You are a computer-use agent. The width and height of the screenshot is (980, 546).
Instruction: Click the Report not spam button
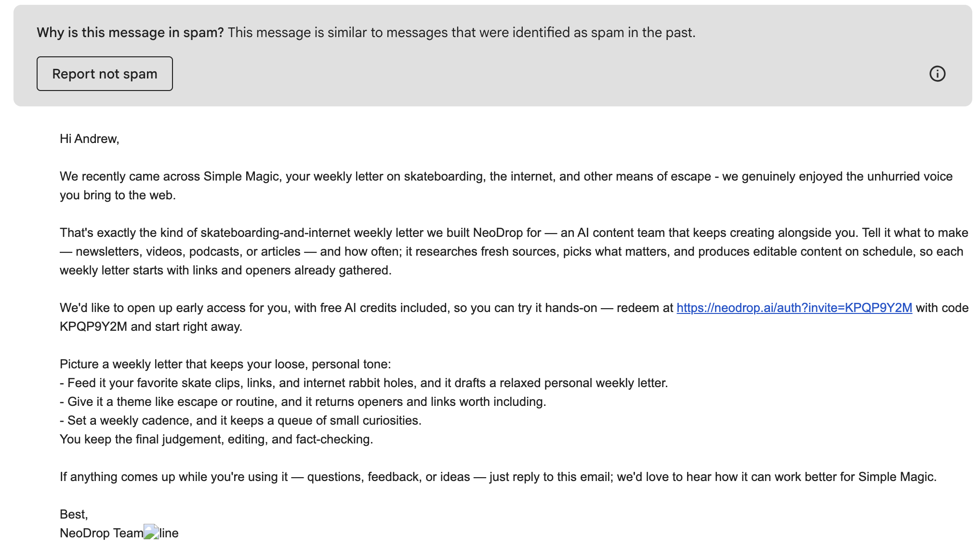click(x=105, y=74)
